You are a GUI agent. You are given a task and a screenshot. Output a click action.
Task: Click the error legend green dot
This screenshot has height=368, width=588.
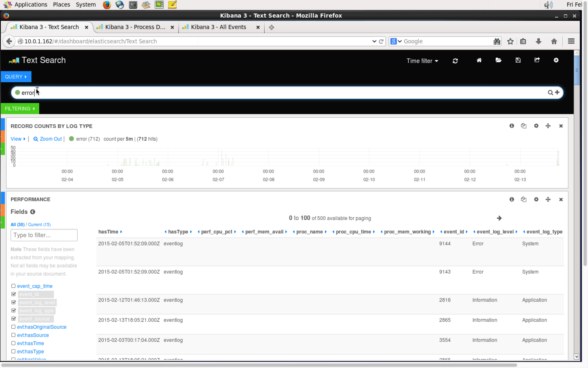click(x=71, y=139)
